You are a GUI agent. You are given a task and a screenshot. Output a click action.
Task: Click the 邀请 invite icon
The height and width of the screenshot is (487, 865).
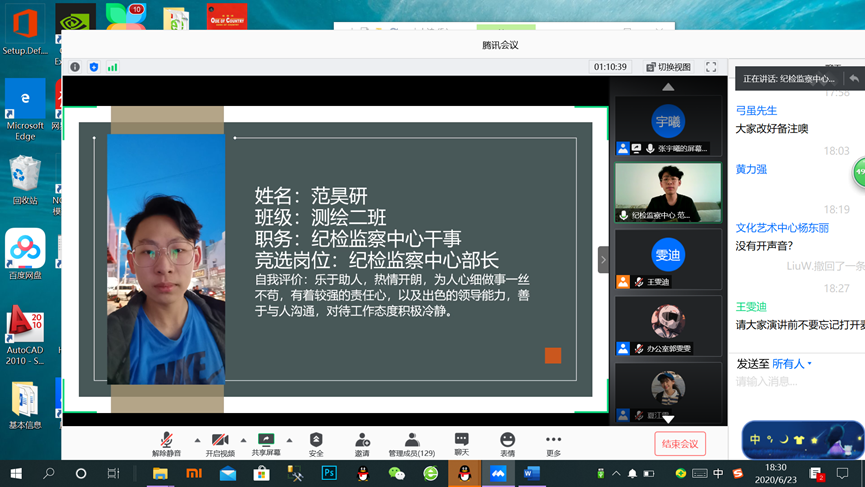362,443
